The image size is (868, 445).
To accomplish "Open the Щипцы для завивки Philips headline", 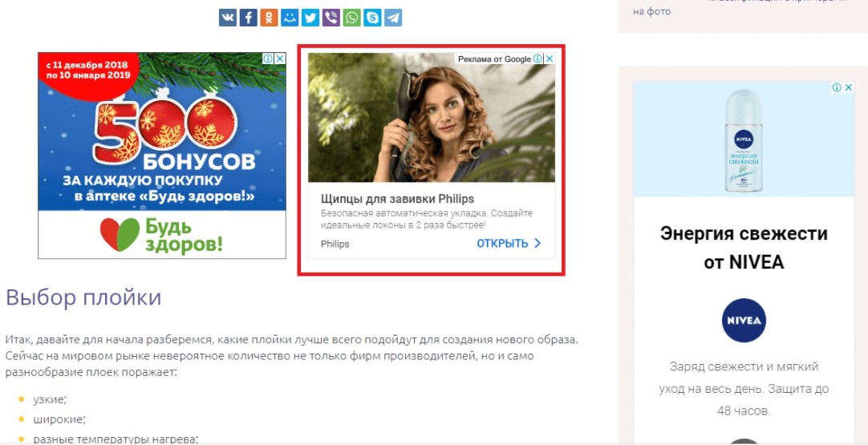I will click(x=397, y=200).
